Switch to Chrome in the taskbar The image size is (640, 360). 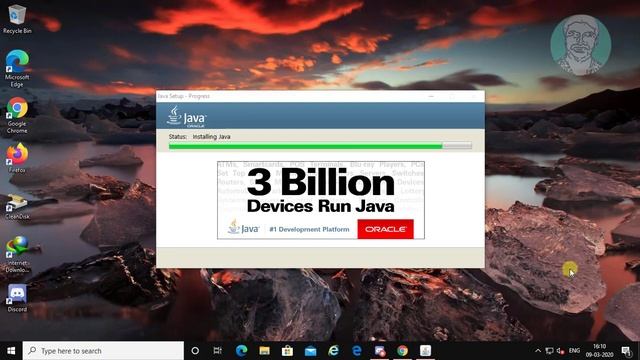(x=402, y=351)
